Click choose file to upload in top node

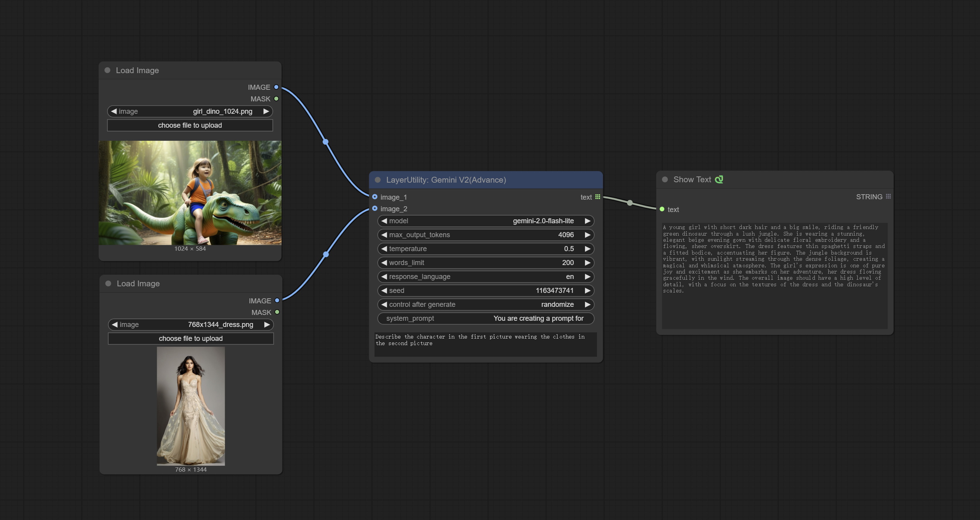[190, 125]
